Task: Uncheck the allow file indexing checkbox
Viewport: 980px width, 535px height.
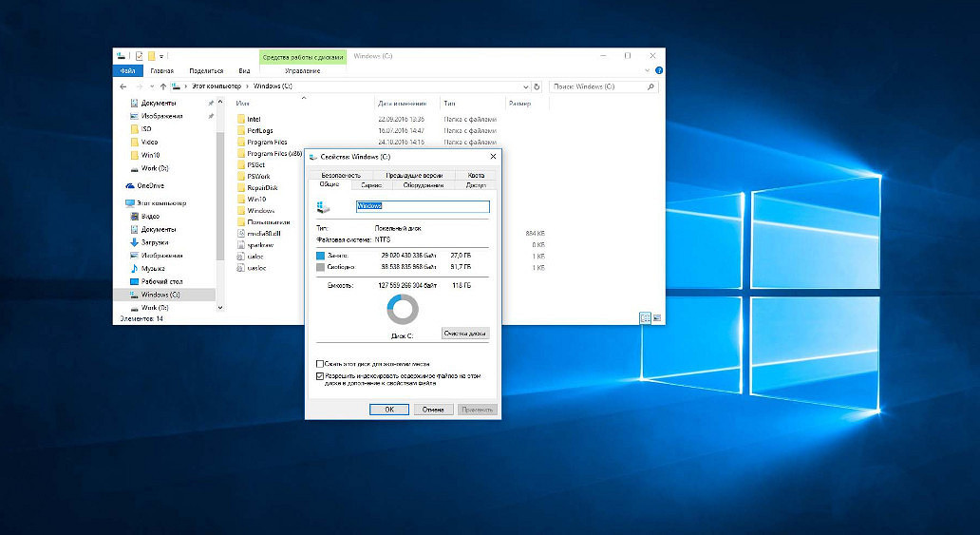Action: coord(319,376)
